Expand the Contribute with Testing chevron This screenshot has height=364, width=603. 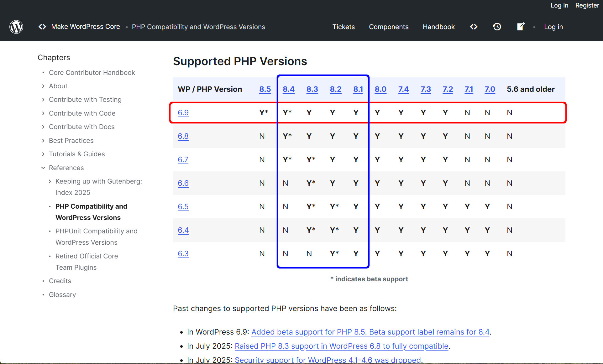pos(43,100)
